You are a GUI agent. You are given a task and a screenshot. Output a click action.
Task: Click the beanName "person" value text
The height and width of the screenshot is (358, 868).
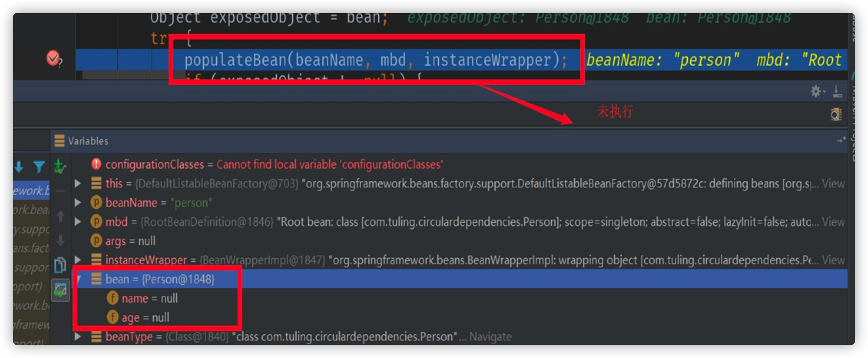[x=191, y=203]
